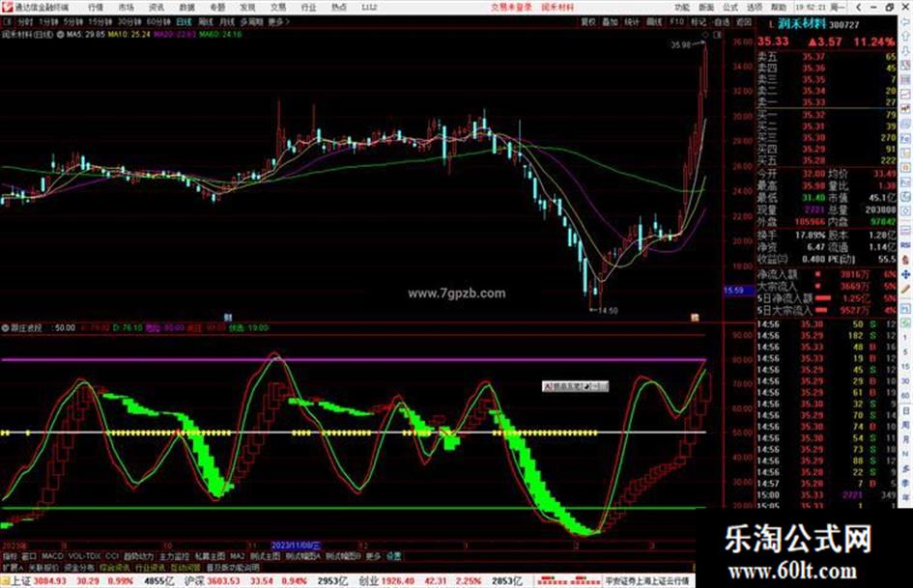This screenshot has height=588, width=913.
Task: Click the 卖五 sell order row
Action: [826, 56]
